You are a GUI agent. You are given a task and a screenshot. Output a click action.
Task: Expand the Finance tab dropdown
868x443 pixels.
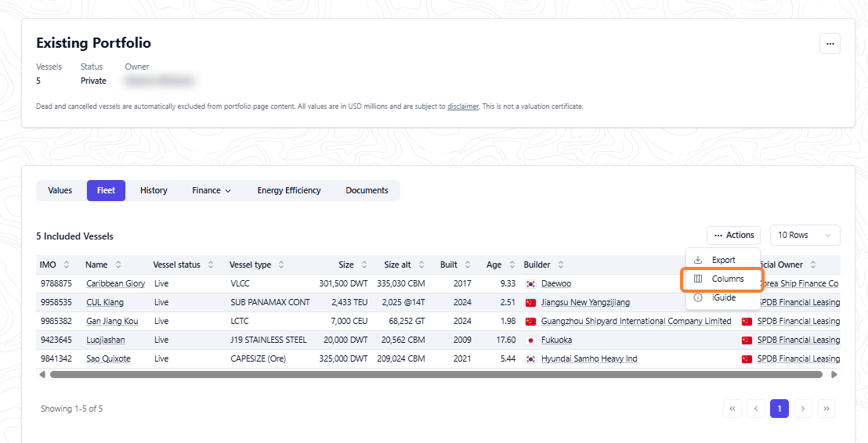pyautogui.click(x=212, y=190)
